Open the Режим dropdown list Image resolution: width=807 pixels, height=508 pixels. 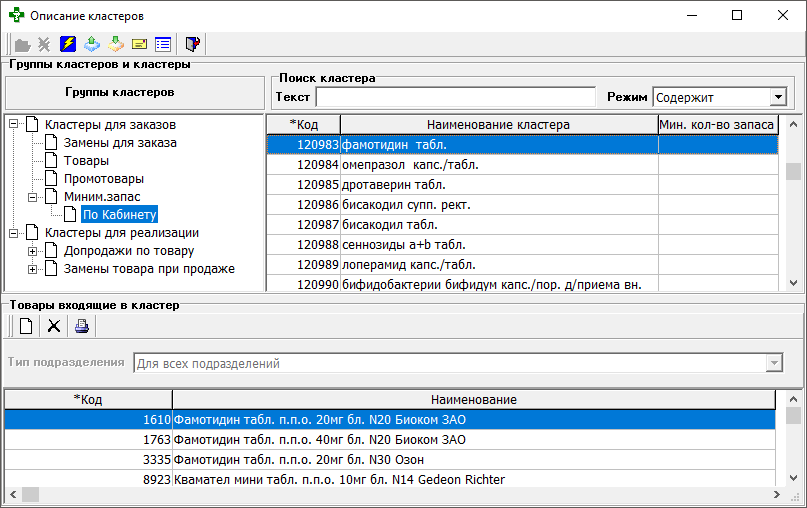[777, 98]
